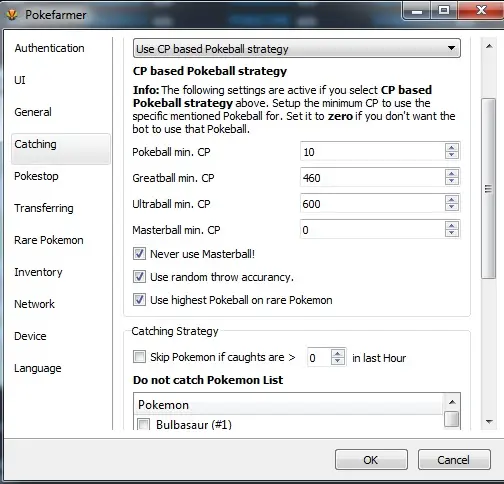Click the Pokeball min. CP value field
This screenshot has height=484, width=504.
(372, 152)
